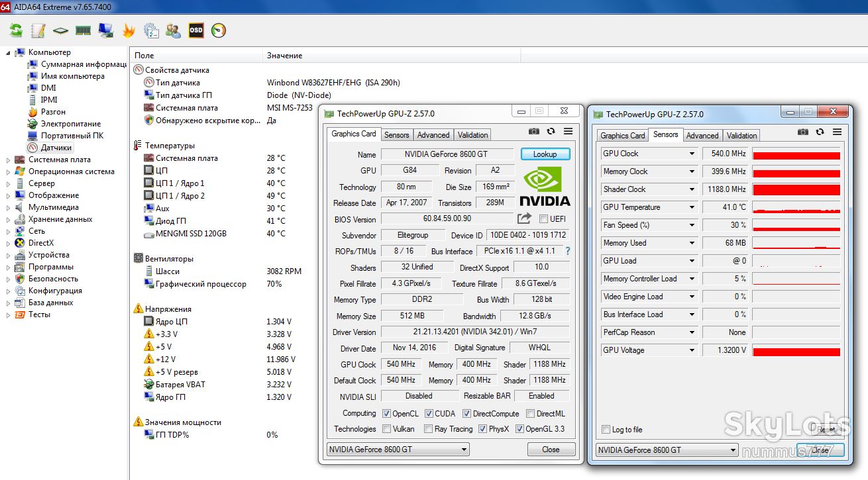Click Close button in Graphics Card GPU-Z window

551,449
